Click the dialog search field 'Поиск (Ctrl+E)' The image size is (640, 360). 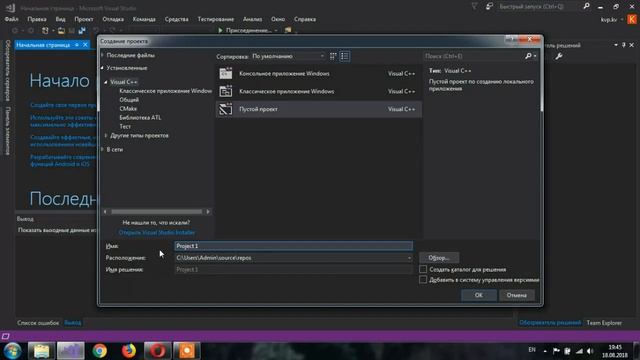point(473,56)
